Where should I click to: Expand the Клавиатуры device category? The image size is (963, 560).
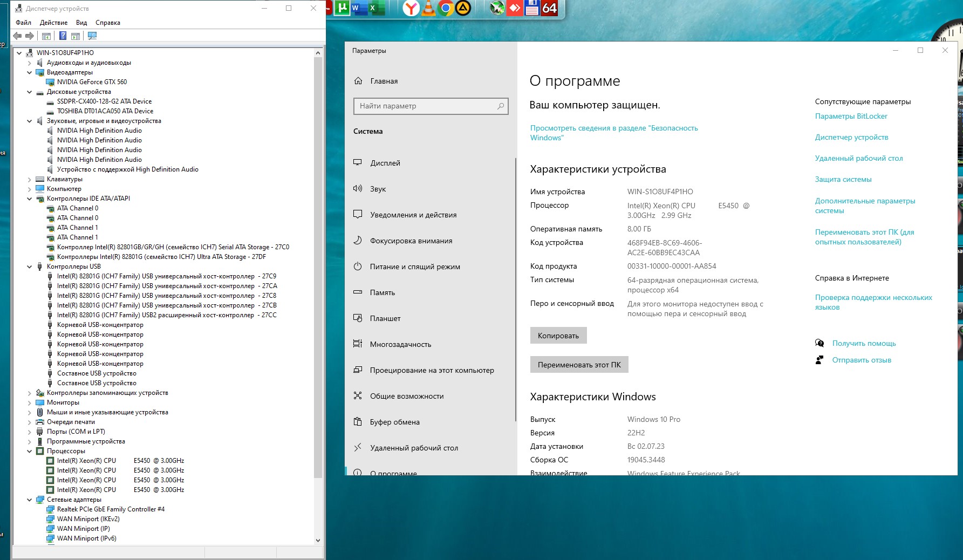pos(30,179)
